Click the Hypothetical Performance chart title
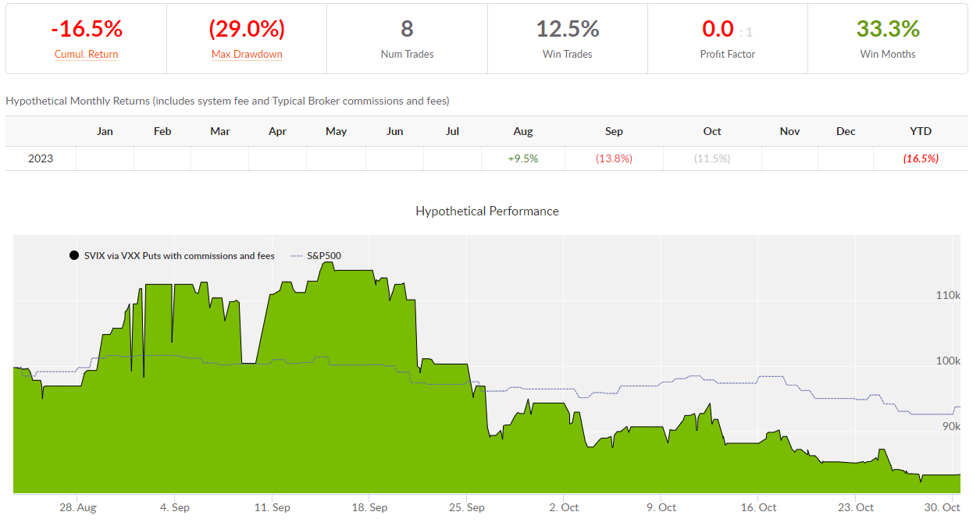The height and width of the screenshot is (526, 980). 487,211
